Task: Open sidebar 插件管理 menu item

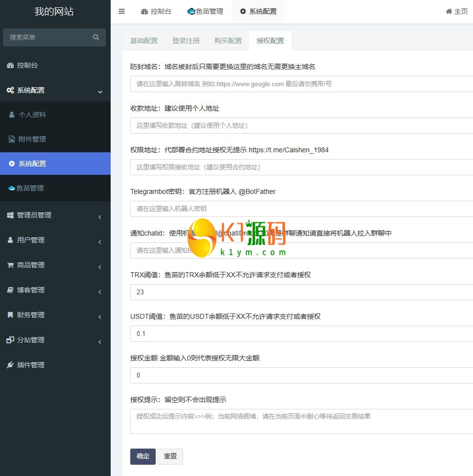Action: pyautogui.click(x=55, y=364)
